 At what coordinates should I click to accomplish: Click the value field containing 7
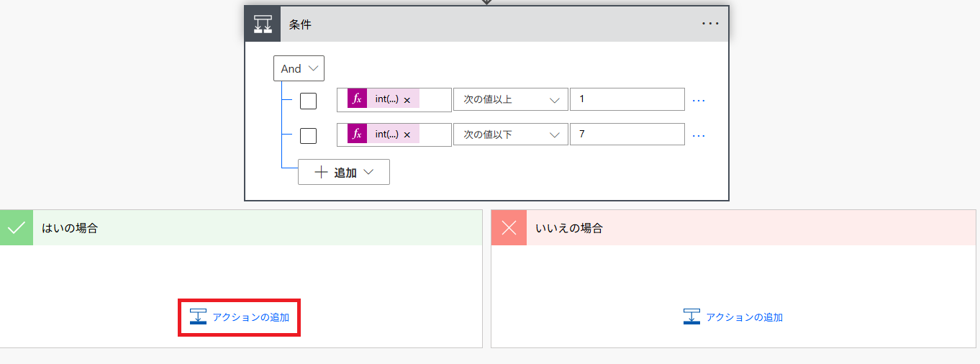click(626, 135)
